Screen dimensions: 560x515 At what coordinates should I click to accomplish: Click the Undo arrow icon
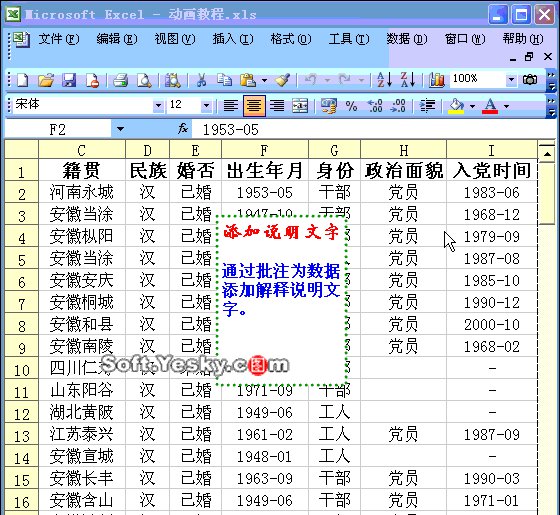310,80
